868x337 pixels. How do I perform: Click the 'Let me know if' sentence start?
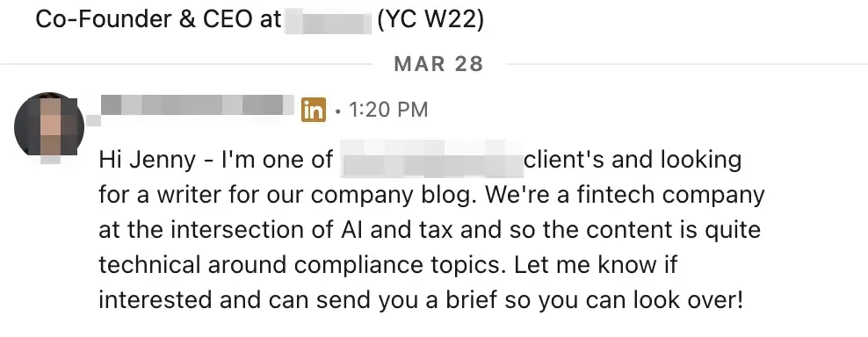tap(596, 266)
